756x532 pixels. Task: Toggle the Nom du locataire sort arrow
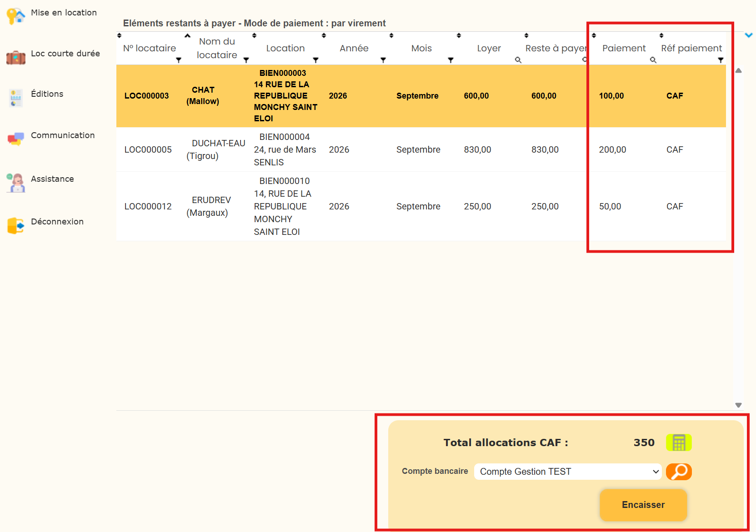pos(187,35)
